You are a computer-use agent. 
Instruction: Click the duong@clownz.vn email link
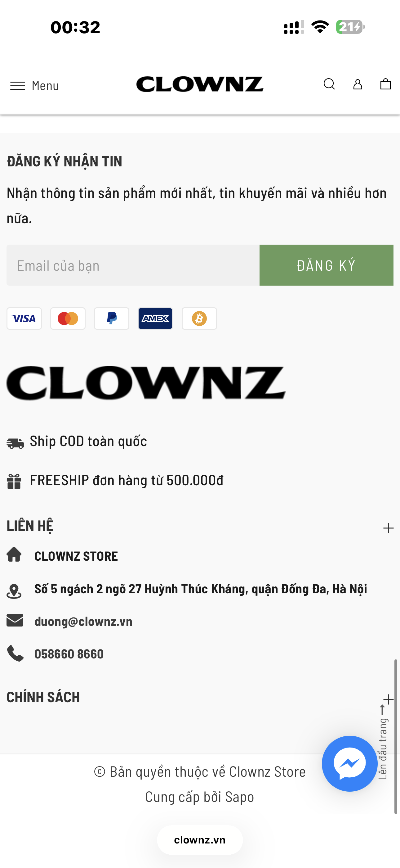click(83, 621)
